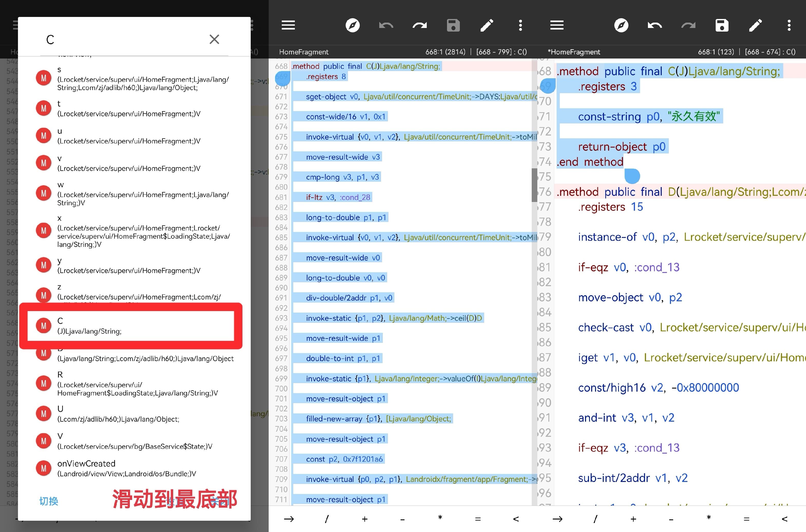
Task: Click the scrollbar thumb in middle editor
Action: coord(534,185)
